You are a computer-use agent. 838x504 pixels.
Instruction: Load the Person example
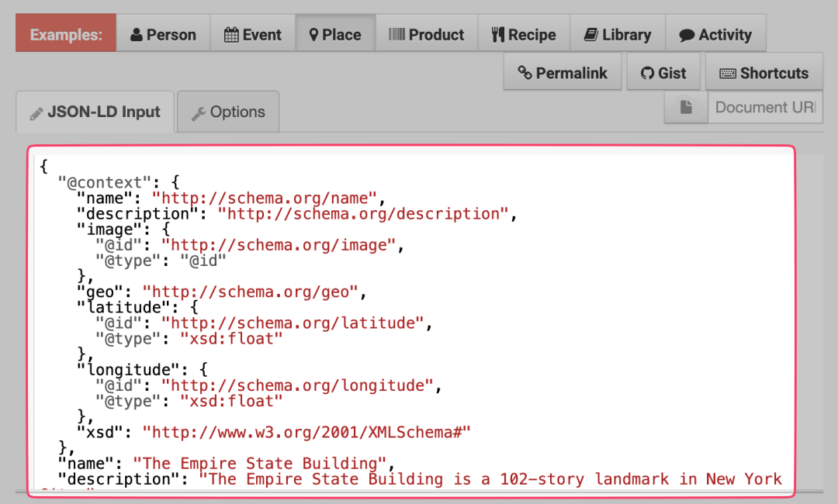click(163, 33)
